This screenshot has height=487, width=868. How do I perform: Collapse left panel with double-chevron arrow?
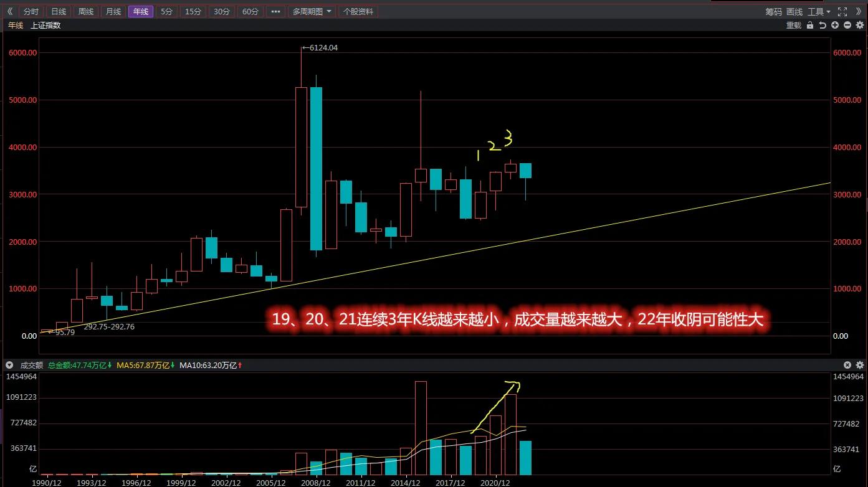[x=9, y=11]
